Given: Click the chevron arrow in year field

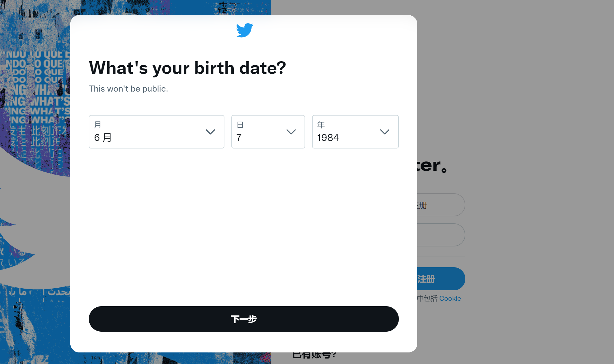Looking at the screenshot, I should 385,132.
